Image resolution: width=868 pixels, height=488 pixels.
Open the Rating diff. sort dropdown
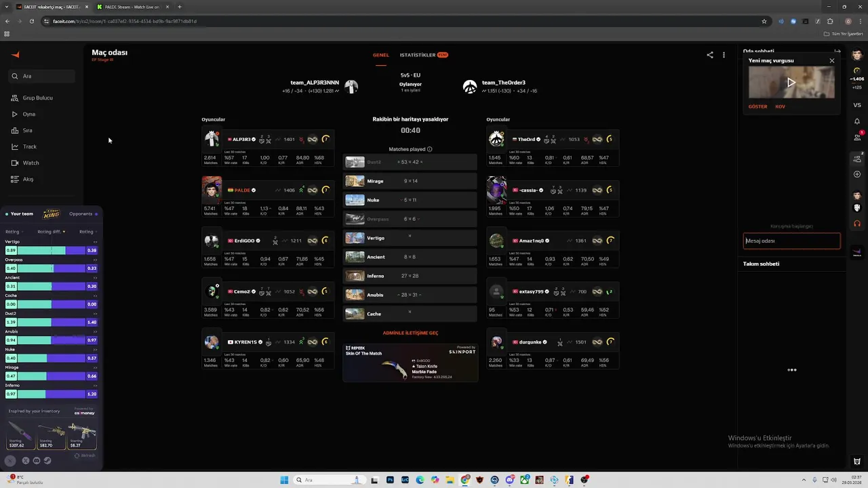[51, 232]
